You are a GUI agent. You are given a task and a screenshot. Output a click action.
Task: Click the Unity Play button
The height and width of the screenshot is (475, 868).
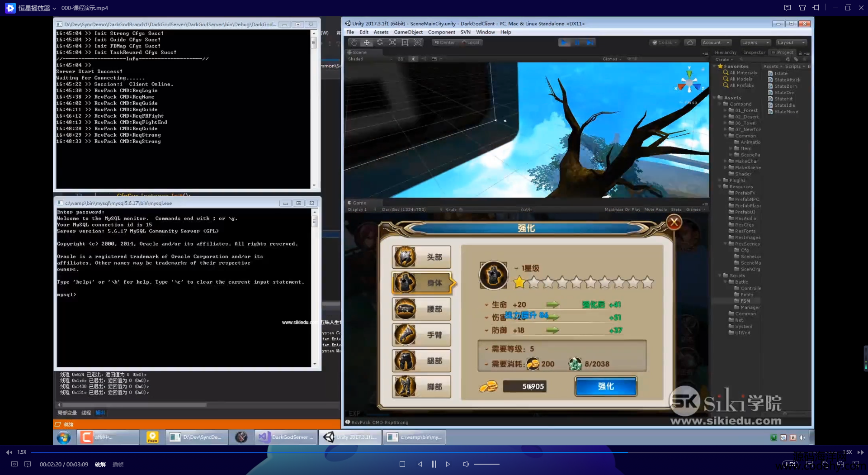(564, 43)
